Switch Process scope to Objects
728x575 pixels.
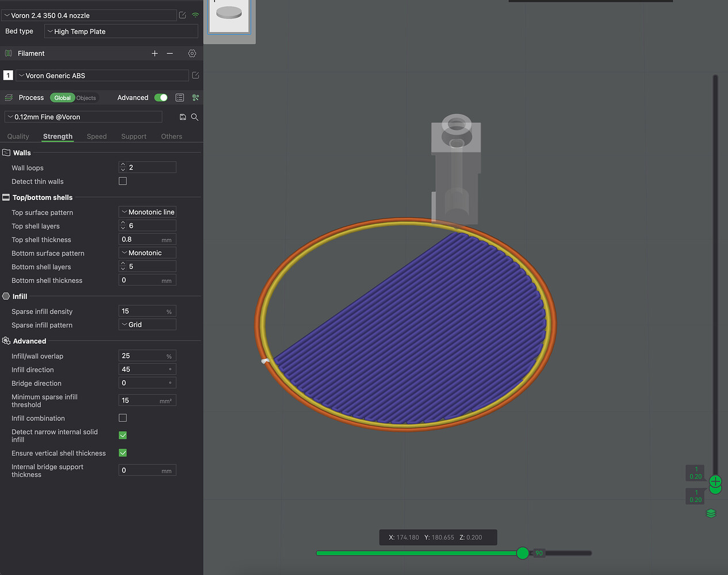pos(86,98)
